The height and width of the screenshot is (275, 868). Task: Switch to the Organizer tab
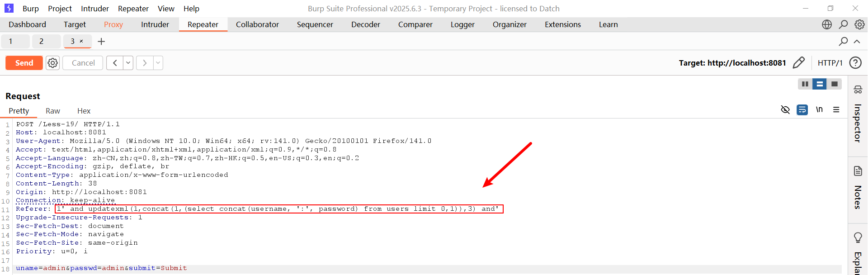click(509, 24)
